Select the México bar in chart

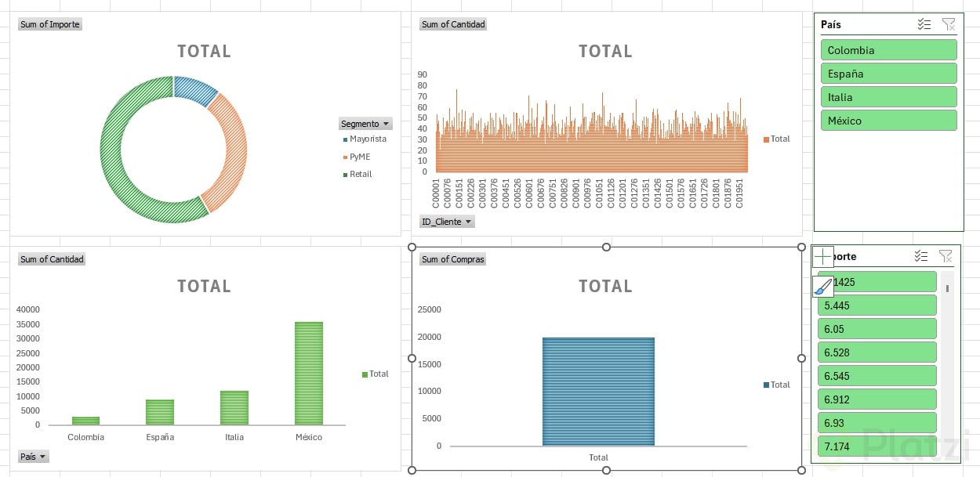309,373
